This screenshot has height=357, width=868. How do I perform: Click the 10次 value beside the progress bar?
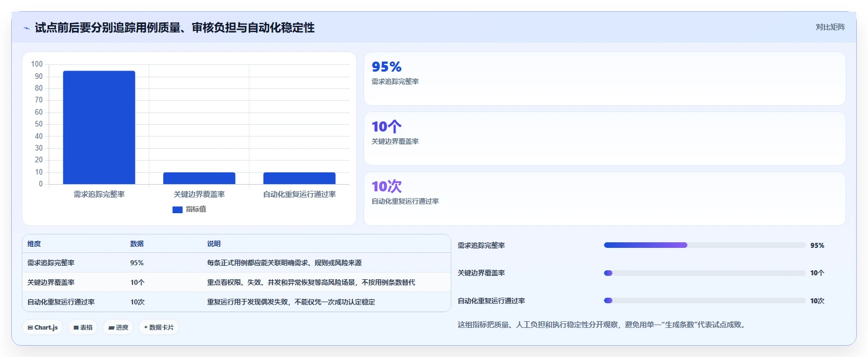pyautogui.click(x=817, y=301)
